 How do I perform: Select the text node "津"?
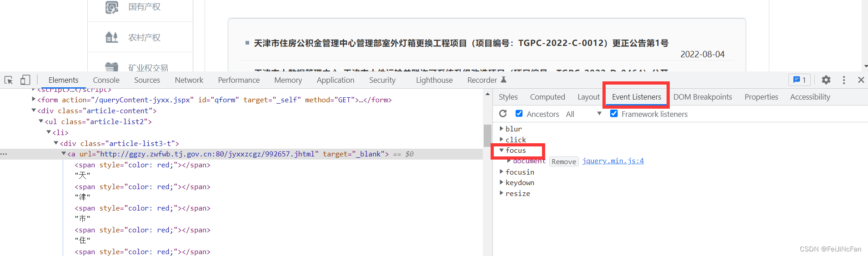(82, 197)
